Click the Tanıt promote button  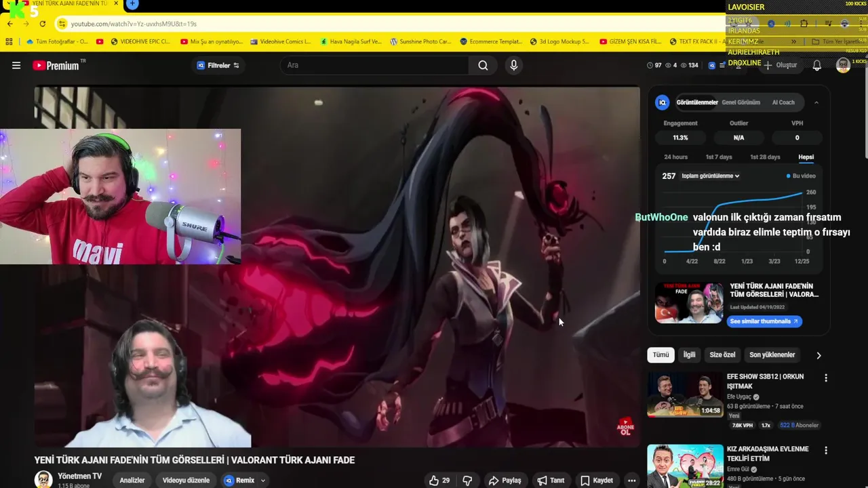tap(551, 481)
